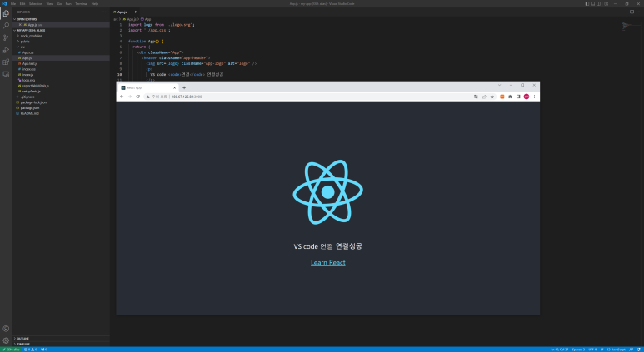Click the UTF-8 encoding in status bar
Screen dimensions: 644x352
(x=592, y=350)
